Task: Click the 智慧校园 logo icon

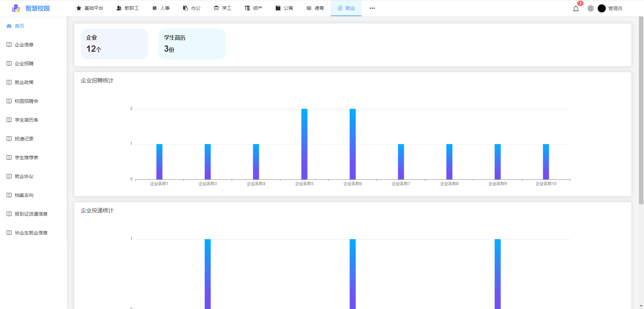Action: click(x=16, y=8)
